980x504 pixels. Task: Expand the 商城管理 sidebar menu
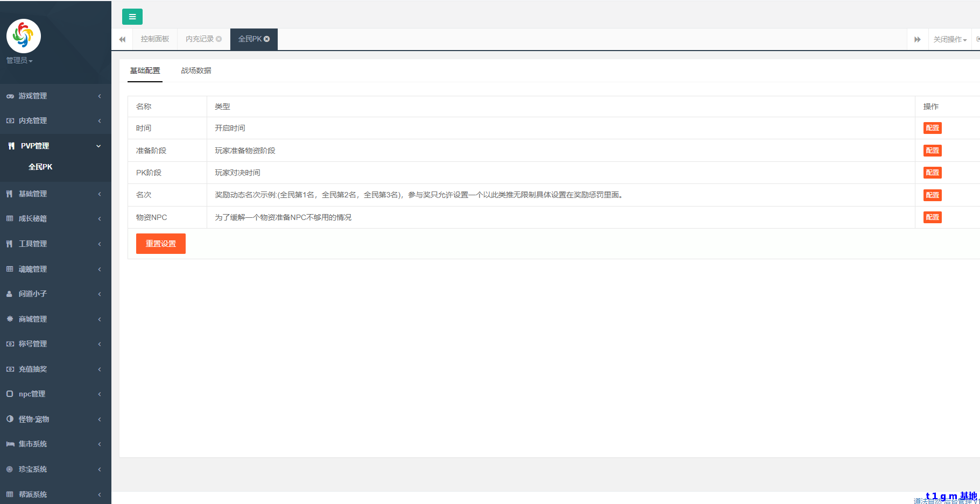click(x=54, y=319)
